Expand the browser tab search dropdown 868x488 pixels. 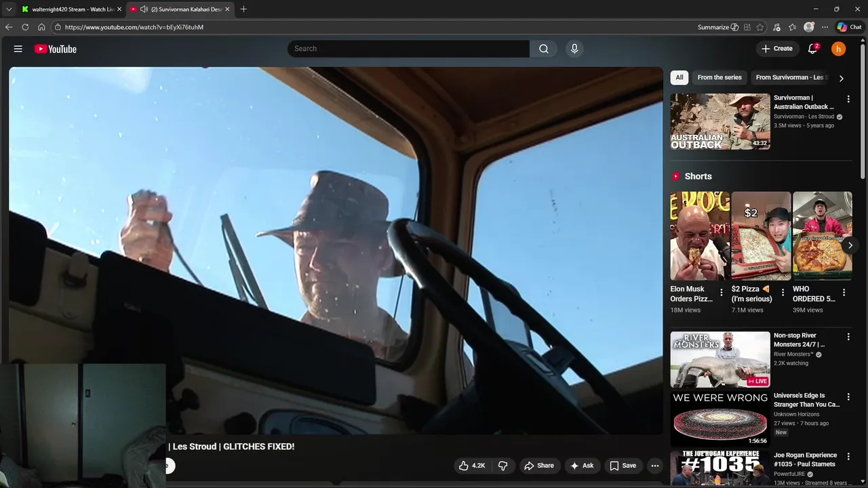(9, 9)
